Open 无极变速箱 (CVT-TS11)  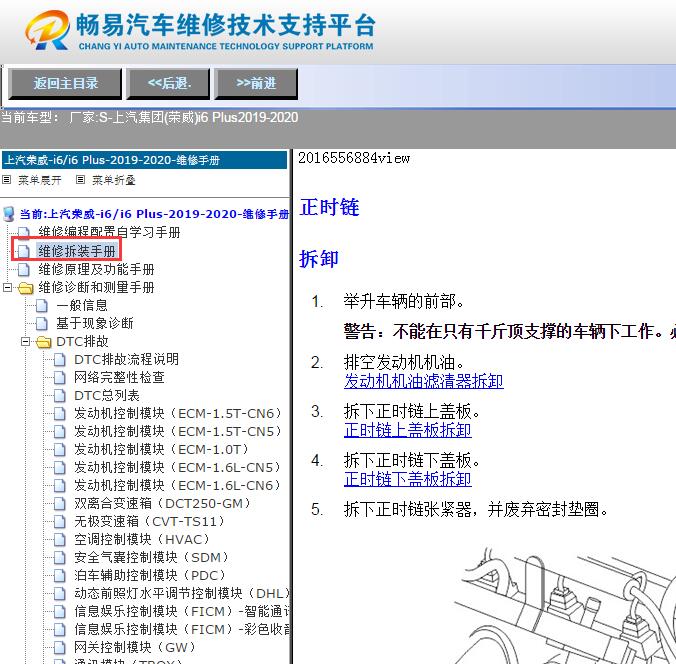[150, 521]
